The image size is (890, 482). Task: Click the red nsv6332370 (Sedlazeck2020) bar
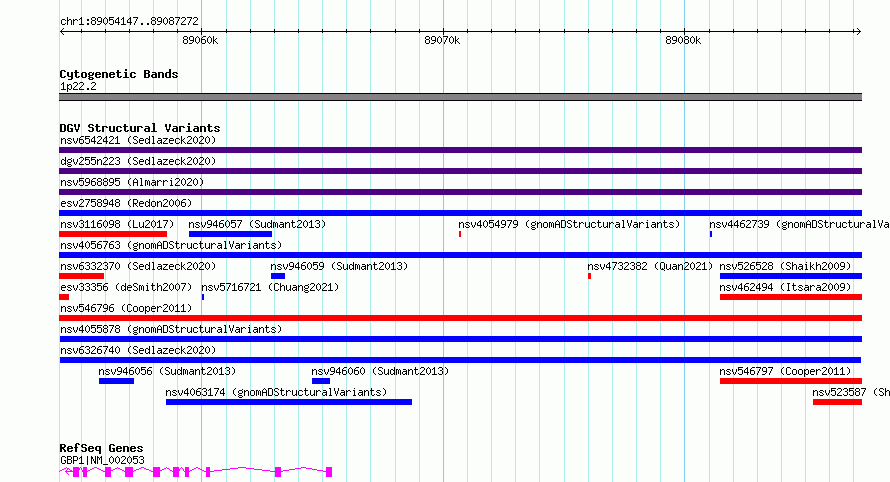(x=81, y=276)
